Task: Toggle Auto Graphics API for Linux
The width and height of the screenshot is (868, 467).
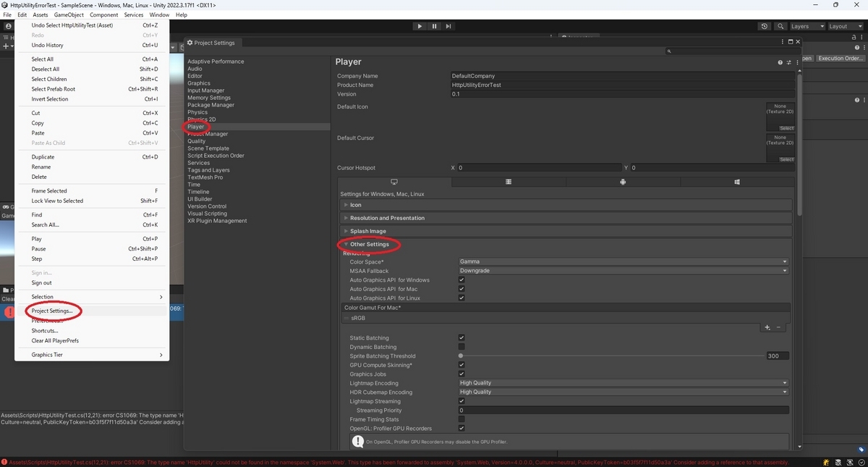Action: (461, 298)
